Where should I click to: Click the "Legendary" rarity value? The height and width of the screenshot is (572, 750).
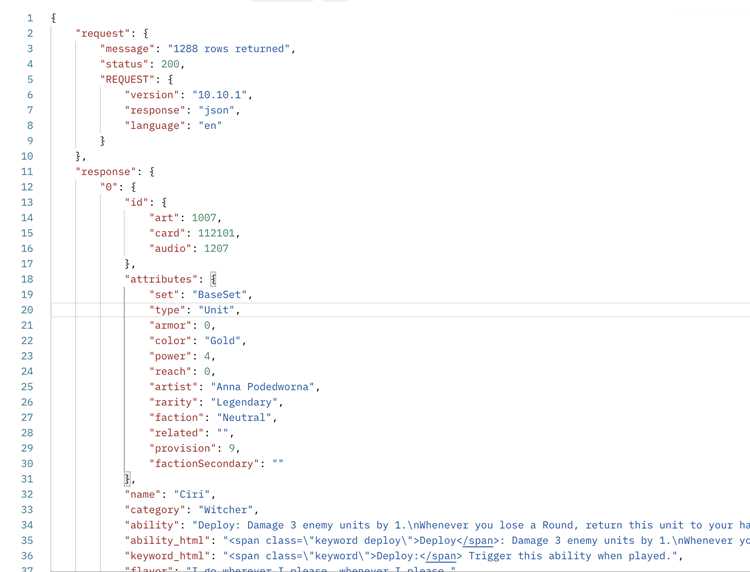coord(244,402)
